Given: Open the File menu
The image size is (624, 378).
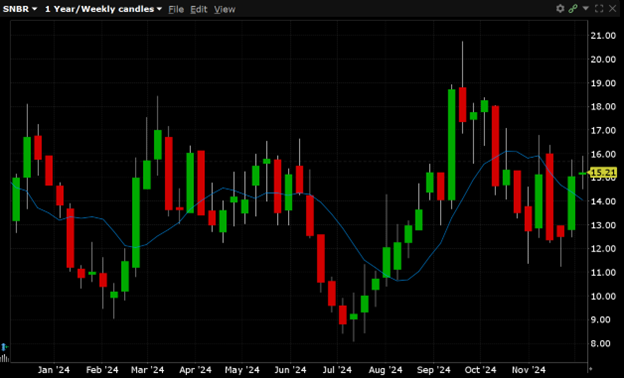Looking at the screenshot, I should point(176,9).
